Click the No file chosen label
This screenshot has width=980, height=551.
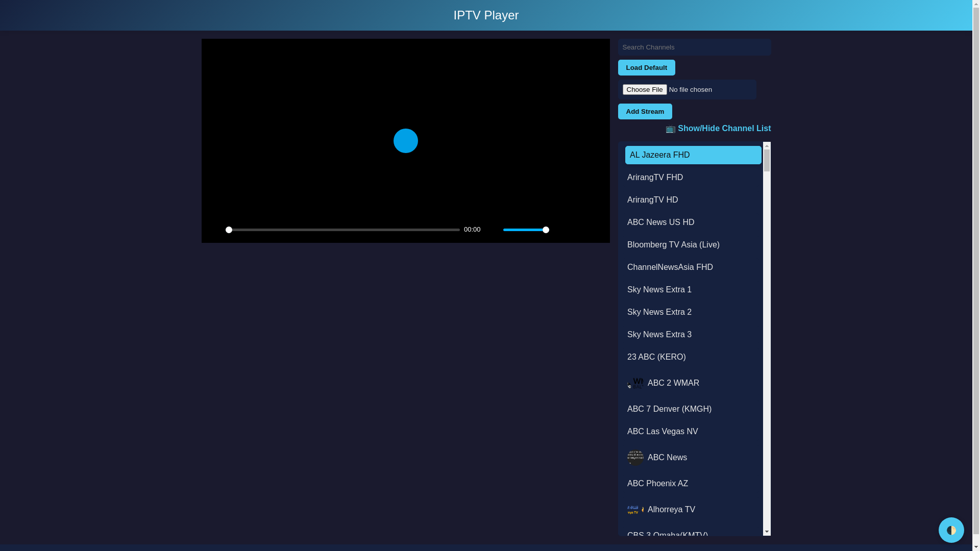pyautogui.click(x=690, y=90)
